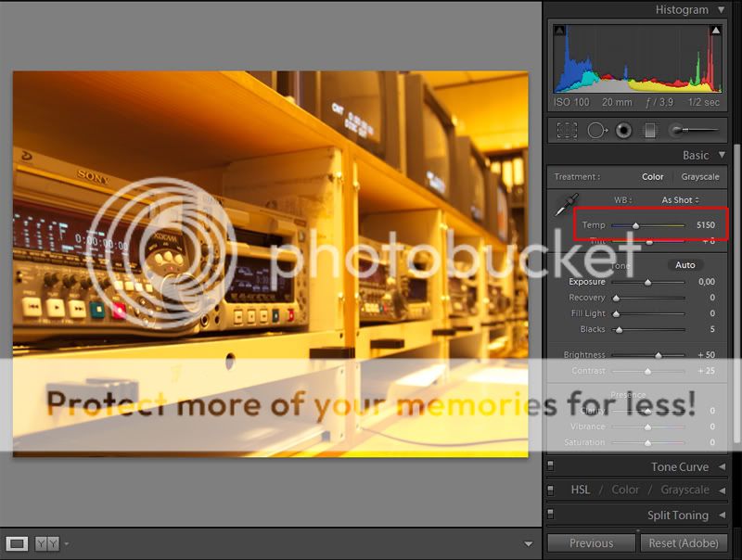Select the Crop Overlay tool

[x=567, y=130]
